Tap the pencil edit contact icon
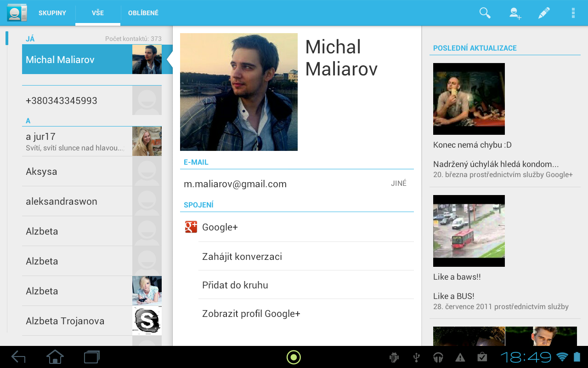The height and width of the screenshot is (368, 588). pos(544,13)
